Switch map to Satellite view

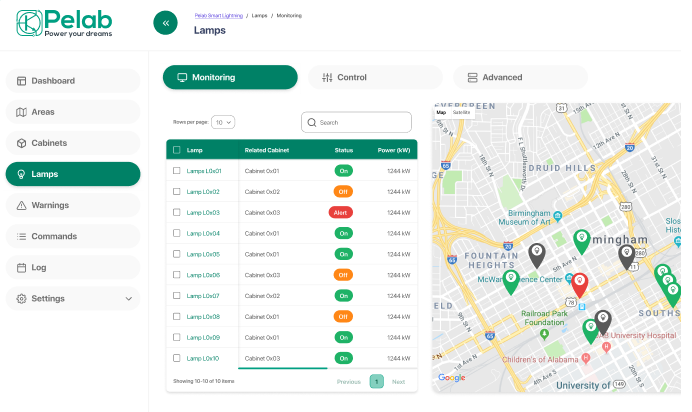pyautogui.click(x=461, y=112)
